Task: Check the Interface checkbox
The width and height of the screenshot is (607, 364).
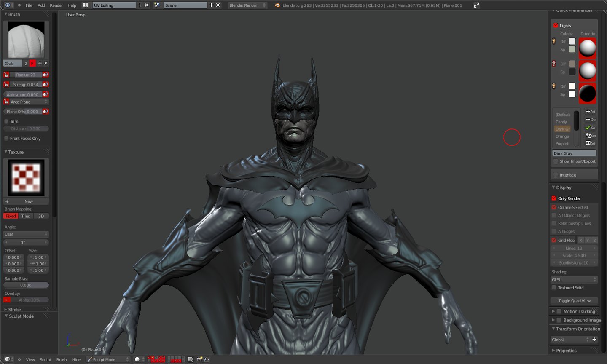Action: point(556,175)
